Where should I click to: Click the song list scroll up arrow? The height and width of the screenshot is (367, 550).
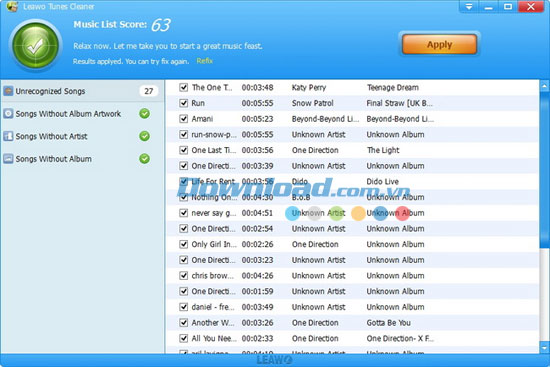[x=544, y=86]
